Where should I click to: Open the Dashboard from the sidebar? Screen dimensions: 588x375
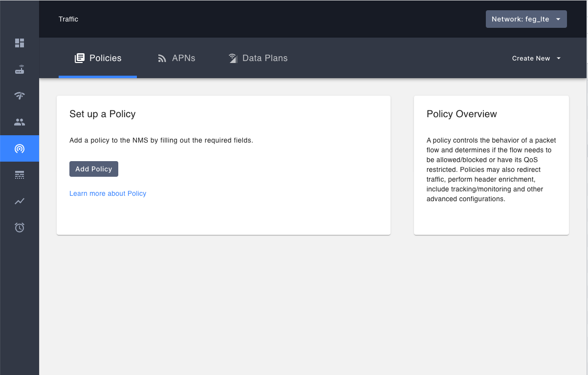(20, 43)
